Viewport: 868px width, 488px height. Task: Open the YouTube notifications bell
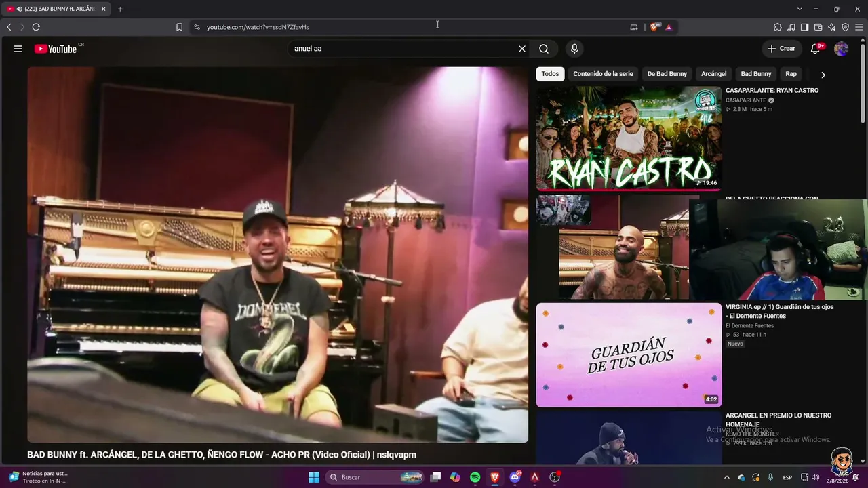coord(816,49)
